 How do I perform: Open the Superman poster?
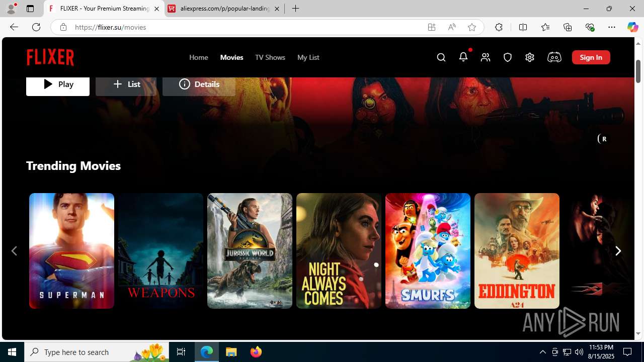point(71,251)
